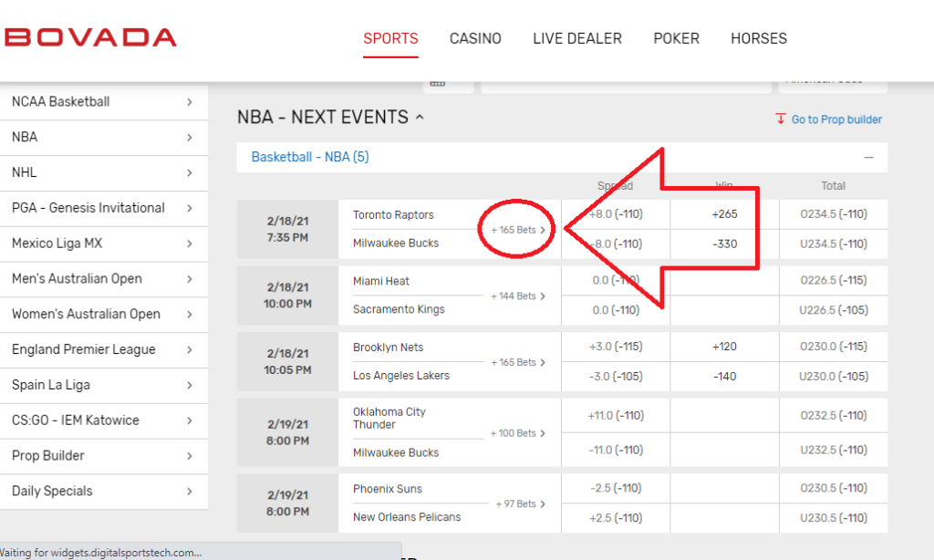Select over O226.5 (-115) total
The image size is (934, 560).
click(x=834, y=280)
